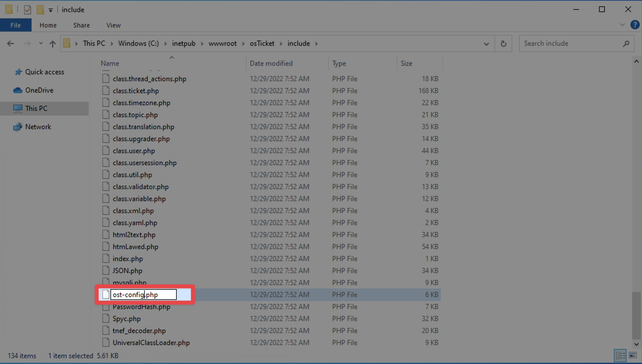Click the Up one level arrow

(52, 43)
